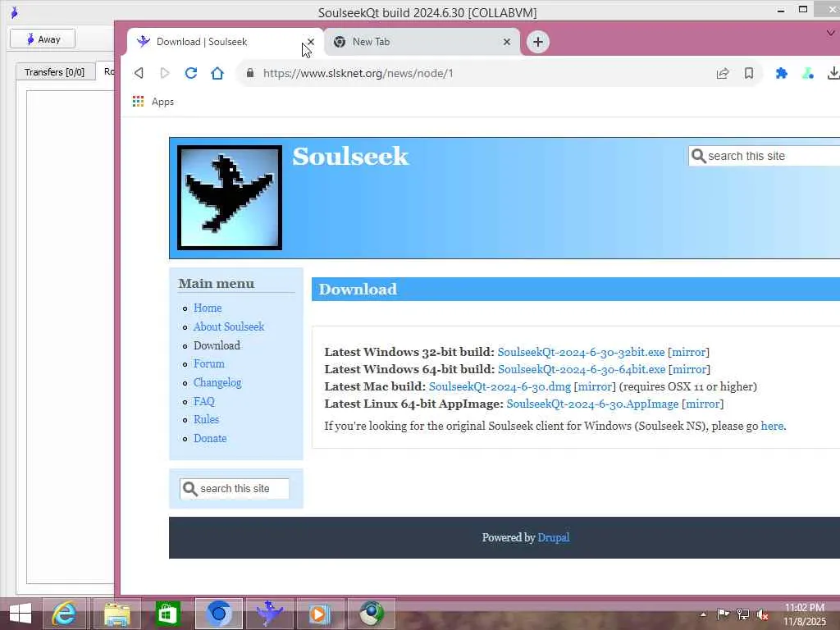Show hidden tray icons arrow
This screenshot has width=840, height=630.
[x=703, y=614]
